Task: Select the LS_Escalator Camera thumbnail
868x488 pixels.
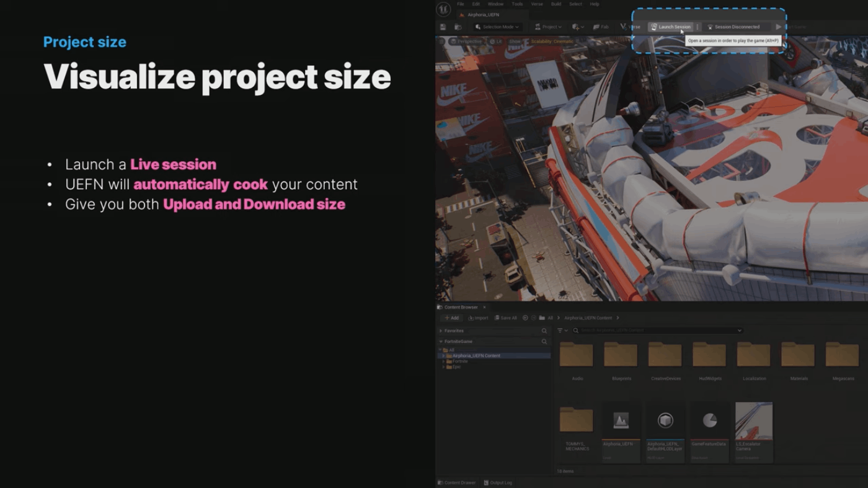Action: [754, 421]
